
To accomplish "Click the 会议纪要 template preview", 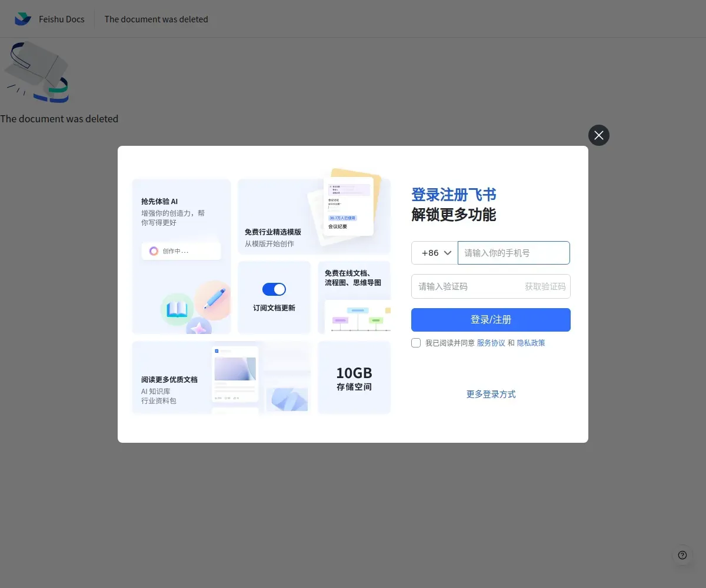I will click(348, 206).
